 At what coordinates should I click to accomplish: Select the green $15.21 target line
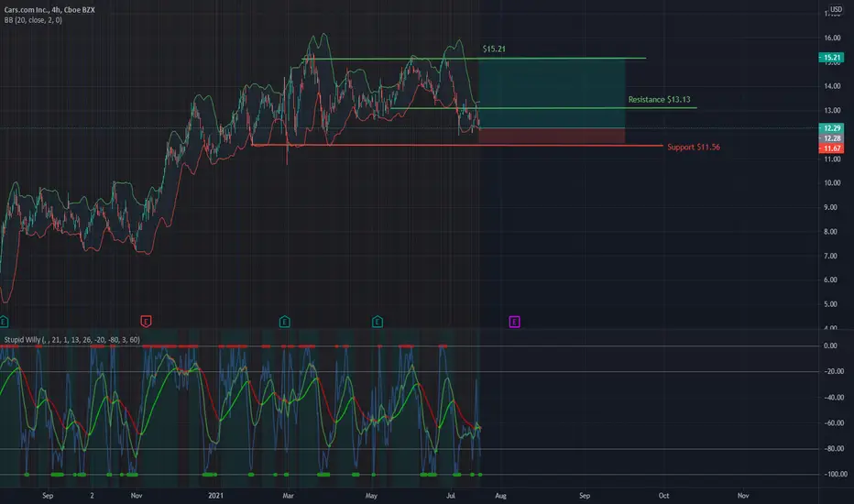coord(474,59)
